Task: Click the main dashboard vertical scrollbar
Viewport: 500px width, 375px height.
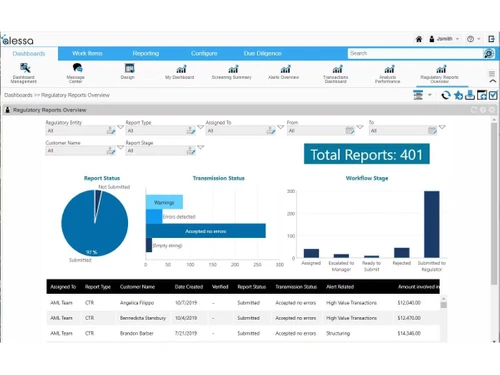Action: coord(494,203)
